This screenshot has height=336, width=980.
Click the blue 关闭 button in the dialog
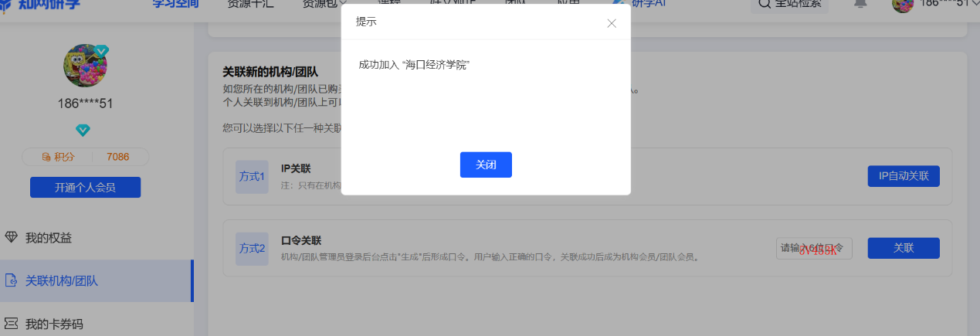[486, 165]
